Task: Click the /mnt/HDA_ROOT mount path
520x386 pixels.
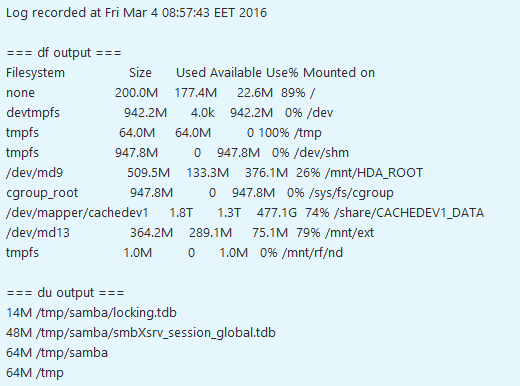Action: pyautogui.click(x=374, y=173)
